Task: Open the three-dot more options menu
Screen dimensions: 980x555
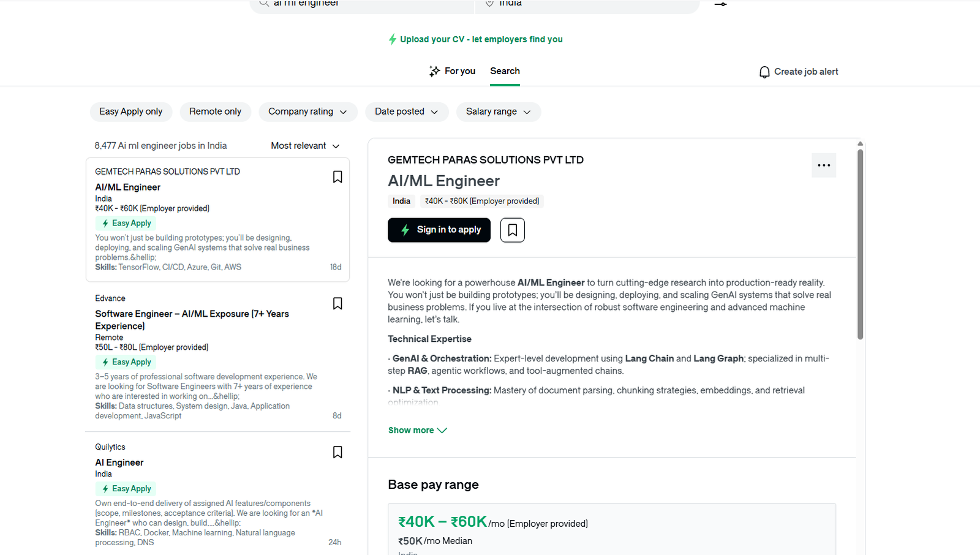Action: [x=823, y=165]
